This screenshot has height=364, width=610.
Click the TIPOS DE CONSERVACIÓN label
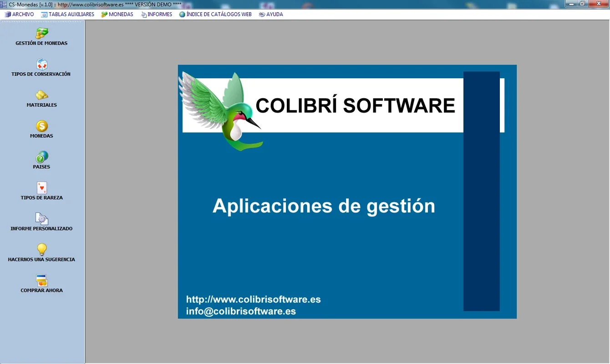41,74
